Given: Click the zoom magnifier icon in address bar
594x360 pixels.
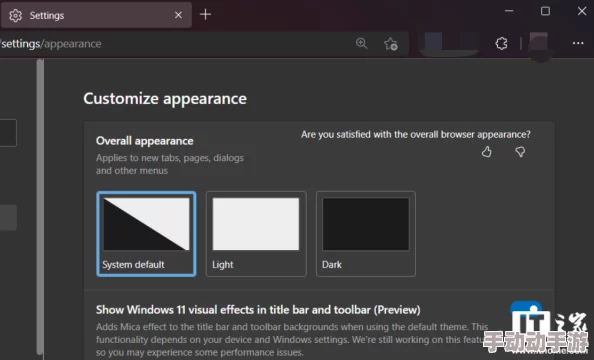Looking at the screenshot, I should point(361,44).
